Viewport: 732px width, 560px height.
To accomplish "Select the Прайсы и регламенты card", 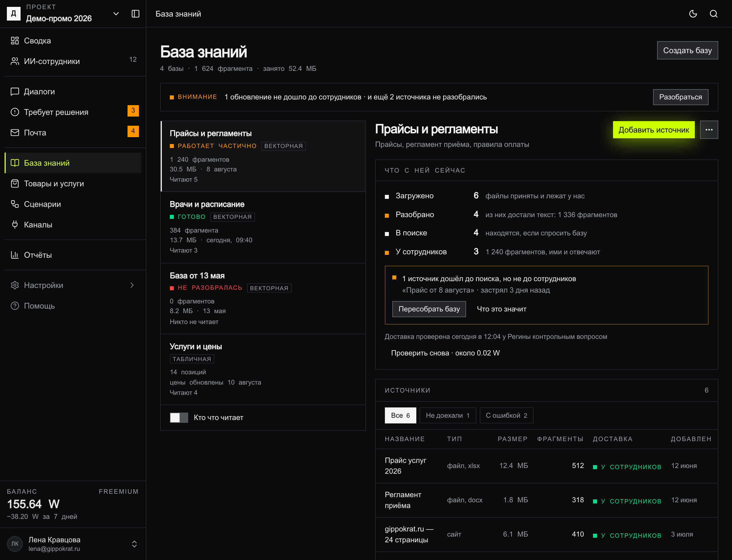I will pyautogui.click(x=263, y=156).
